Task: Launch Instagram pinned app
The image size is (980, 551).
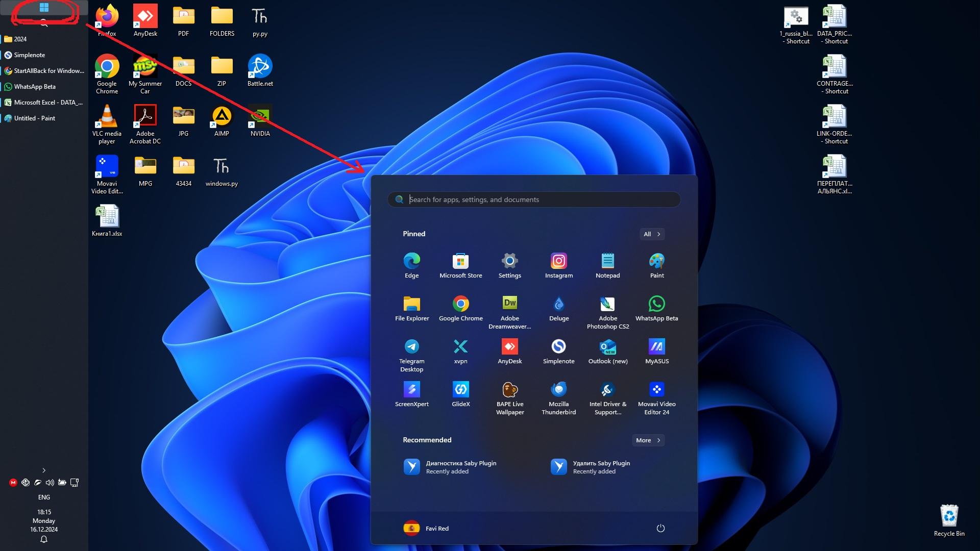Action: (558, 265)
